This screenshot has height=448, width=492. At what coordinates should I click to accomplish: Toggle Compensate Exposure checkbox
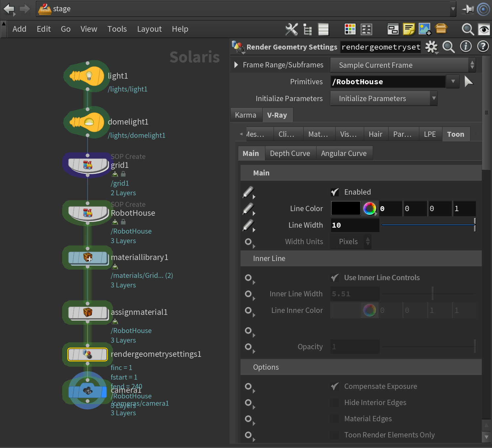click(335, 386)
